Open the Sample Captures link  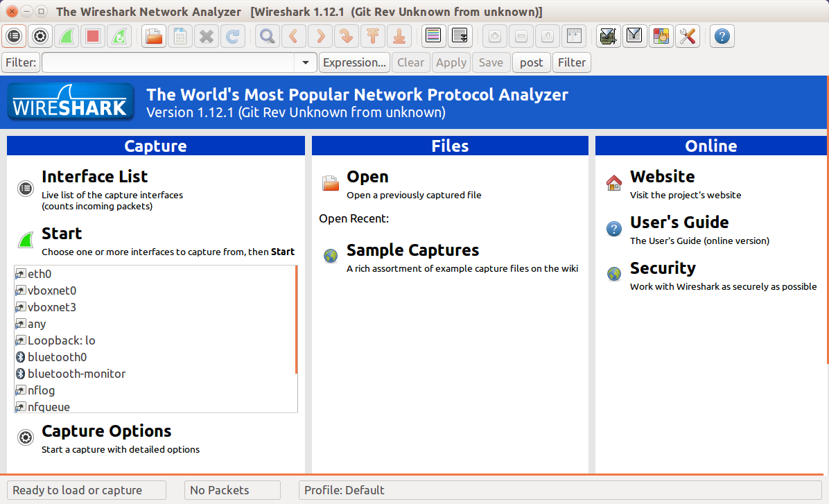[x=412, y=250]
